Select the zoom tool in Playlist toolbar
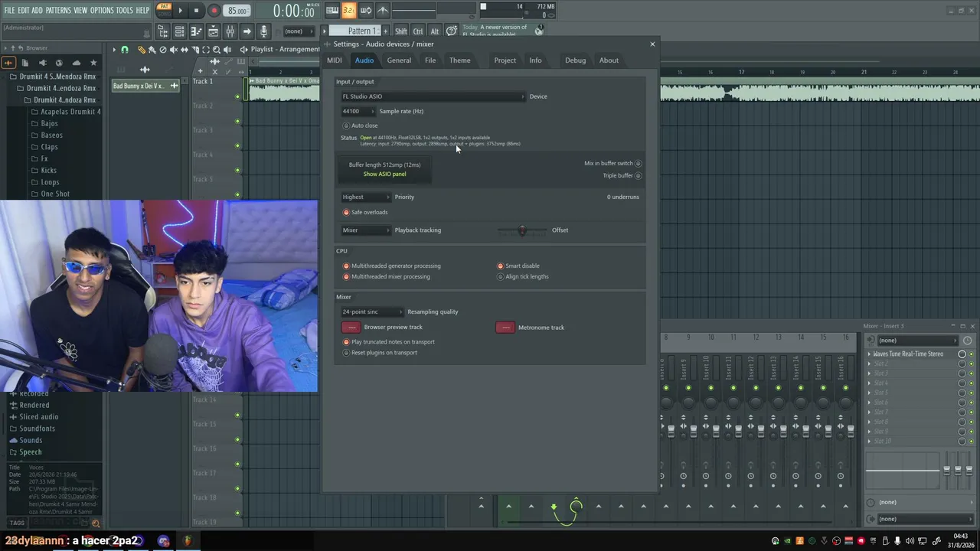The width and height of the screenshot is (980, 551). pos(217,50)
